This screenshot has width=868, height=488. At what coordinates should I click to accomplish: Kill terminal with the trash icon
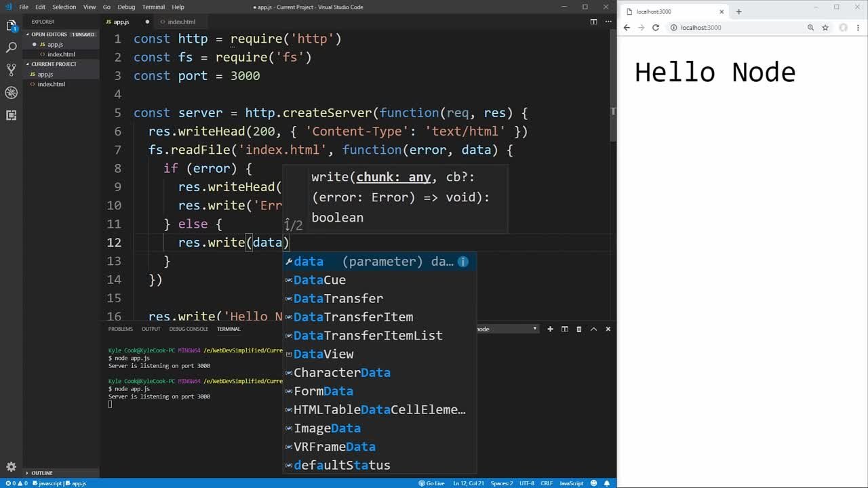578,329
